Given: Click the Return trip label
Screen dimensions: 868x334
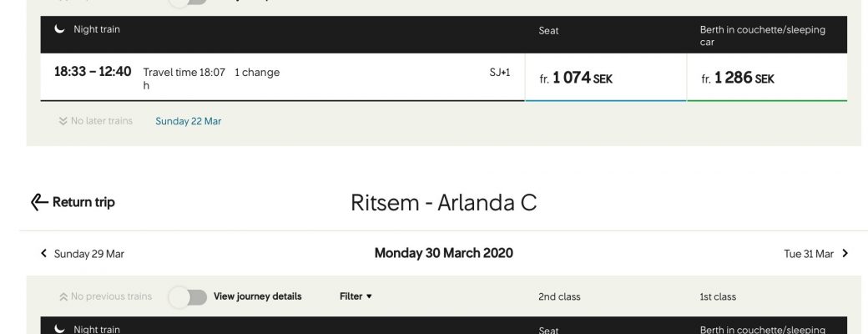Looking at the screenshot, I should click(x=83, y=202).
